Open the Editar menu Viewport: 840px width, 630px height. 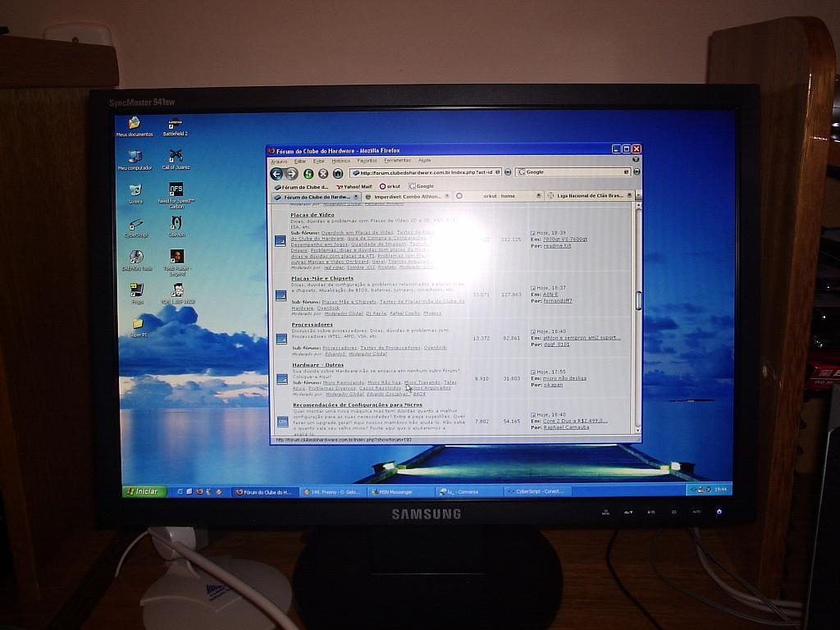tap(300, 162)
